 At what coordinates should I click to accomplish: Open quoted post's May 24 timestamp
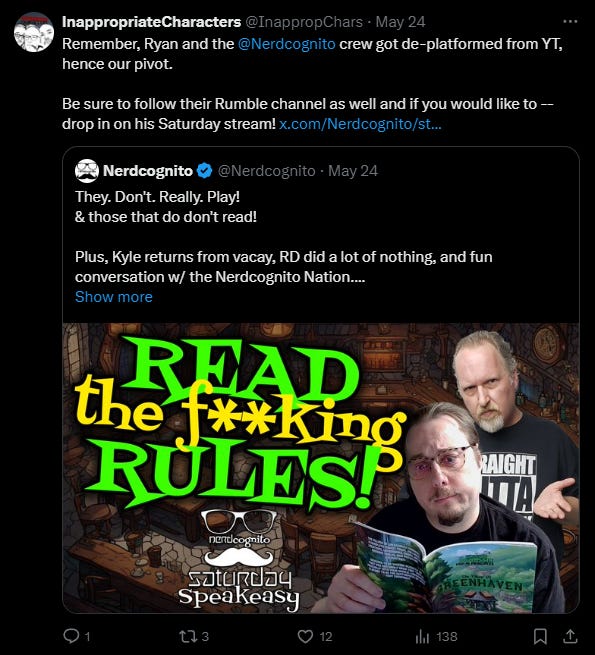353,171
